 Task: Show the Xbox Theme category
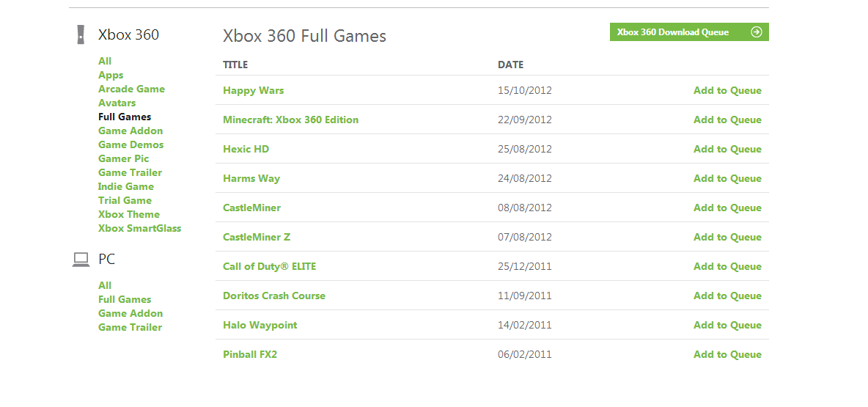coord(129,214)
